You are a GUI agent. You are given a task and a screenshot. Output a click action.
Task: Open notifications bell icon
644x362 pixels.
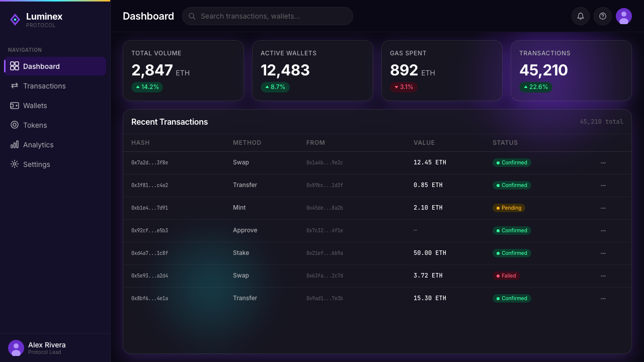[x=581, y=16]
